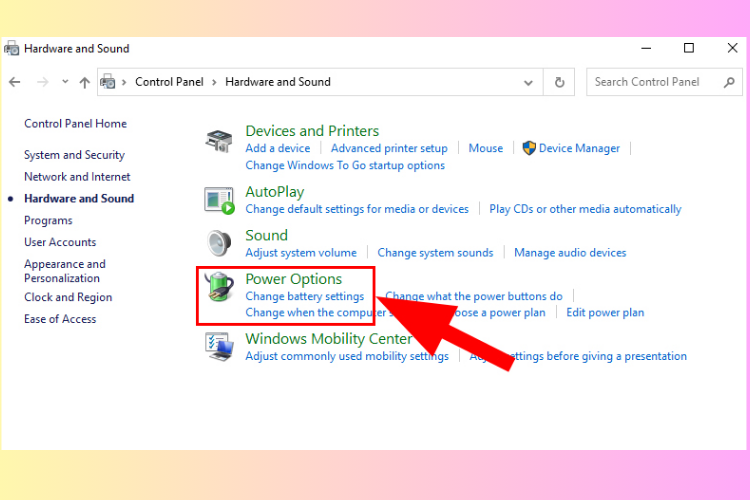This screenshot has height=500, width=750.
Task: Open AutoPlay heading link
Action: click(x=275, y=192)
